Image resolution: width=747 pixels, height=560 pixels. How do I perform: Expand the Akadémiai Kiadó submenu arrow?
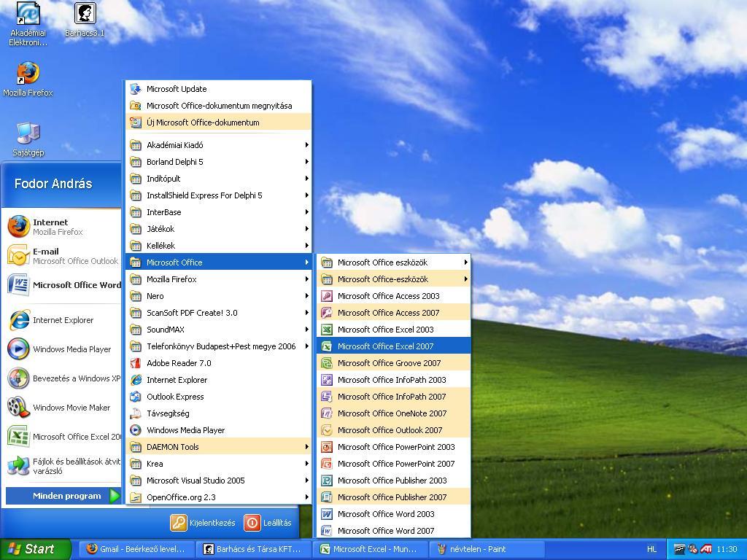point(307,145)
